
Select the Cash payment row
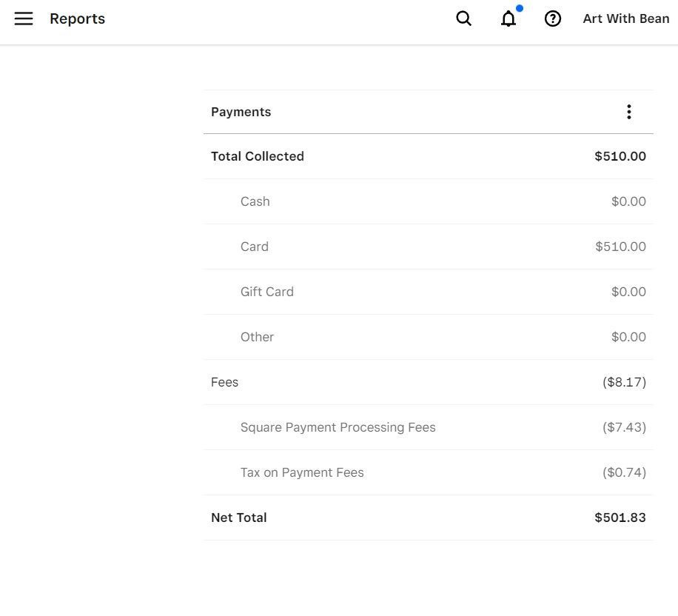(255, 201)
